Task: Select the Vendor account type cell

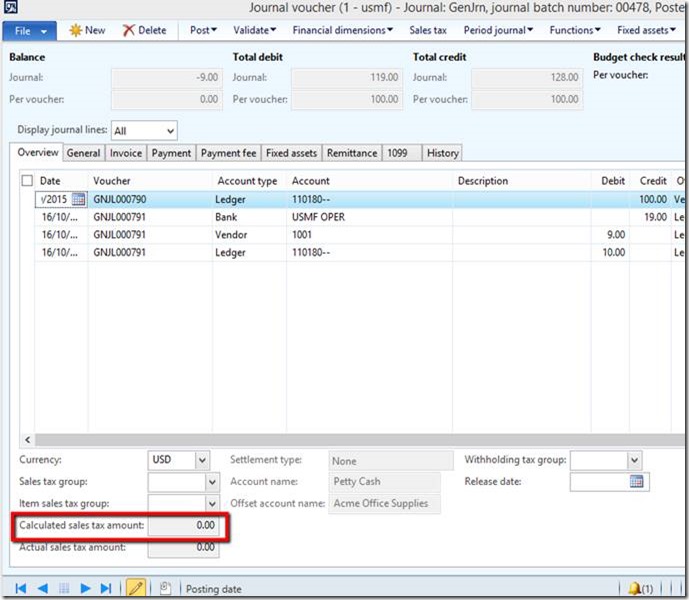Action: pyautogui.click(x=250, y=234)
